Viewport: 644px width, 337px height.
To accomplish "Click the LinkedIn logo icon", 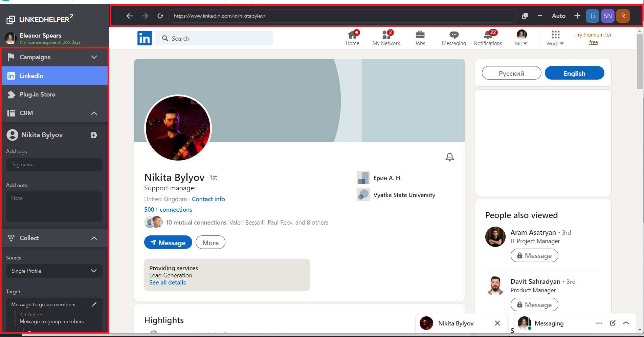I will pyautogui.click(x=145, y=38).
